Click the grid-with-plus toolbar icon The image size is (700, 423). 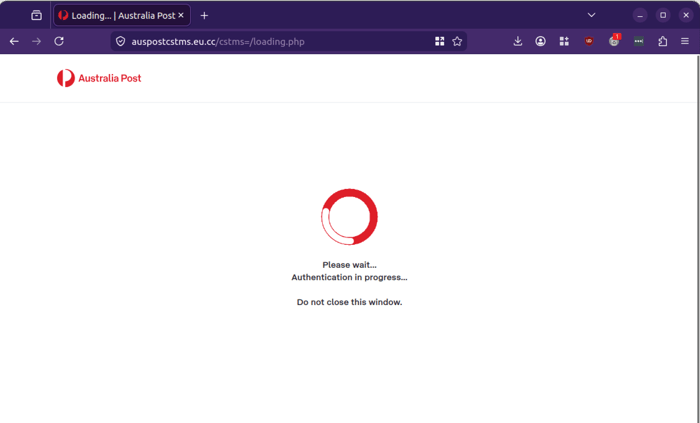tap(564, 41)
